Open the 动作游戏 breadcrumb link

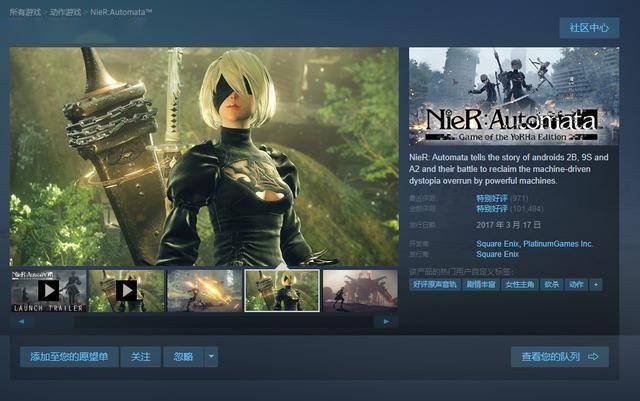(x=65, y=12)
